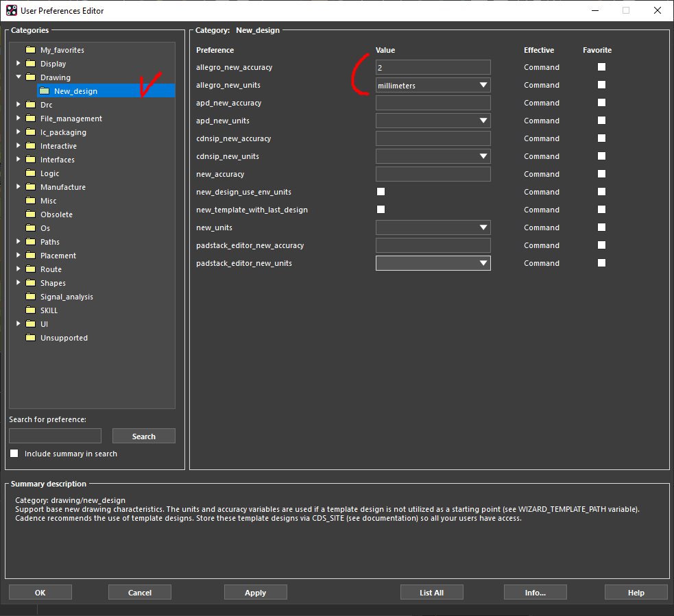Expand the Manufacture category arrow
Viewport: 674px width, 616px height.
point(18,186)
